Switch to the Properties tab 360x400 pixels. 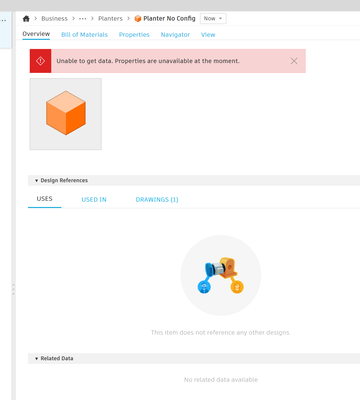[134, 35]
